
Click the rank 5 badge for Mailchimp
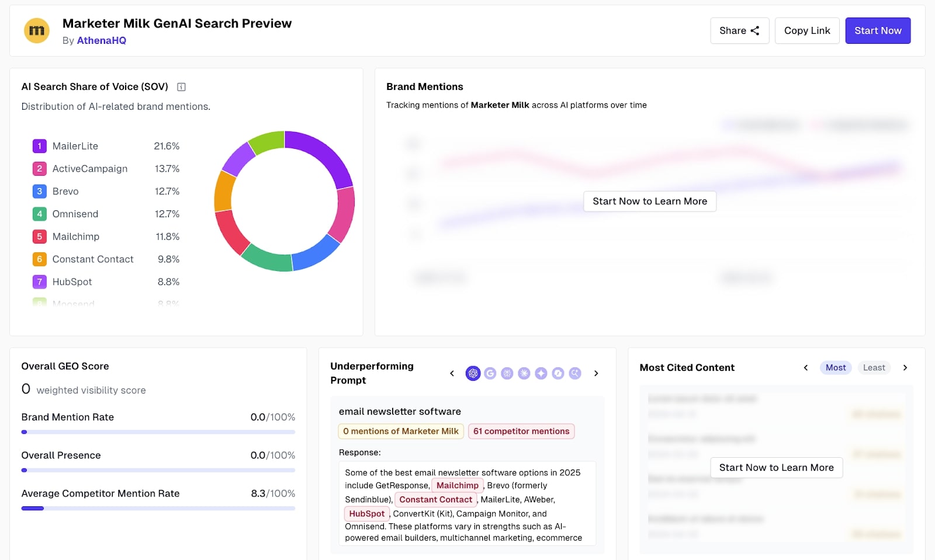click(x=39, y=236)
